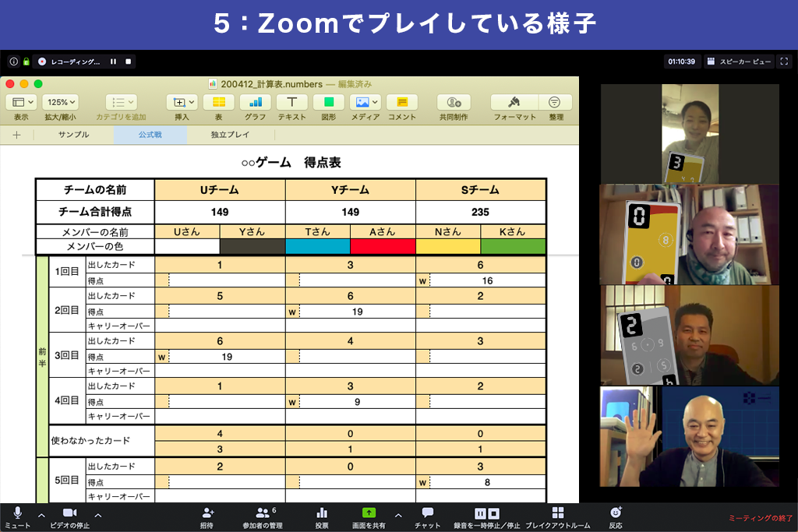Open the media dropdown
Image resolution: width=798 pixels, height=532 pixels.
click(x=365, y=102)
